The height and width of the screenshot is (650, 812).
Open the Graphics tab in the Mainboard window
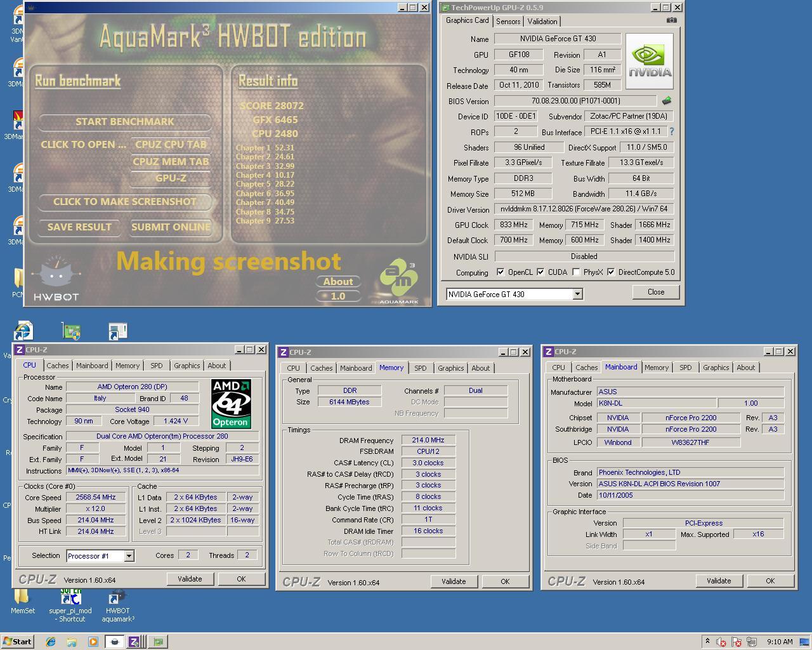click(x=716, y=368)
